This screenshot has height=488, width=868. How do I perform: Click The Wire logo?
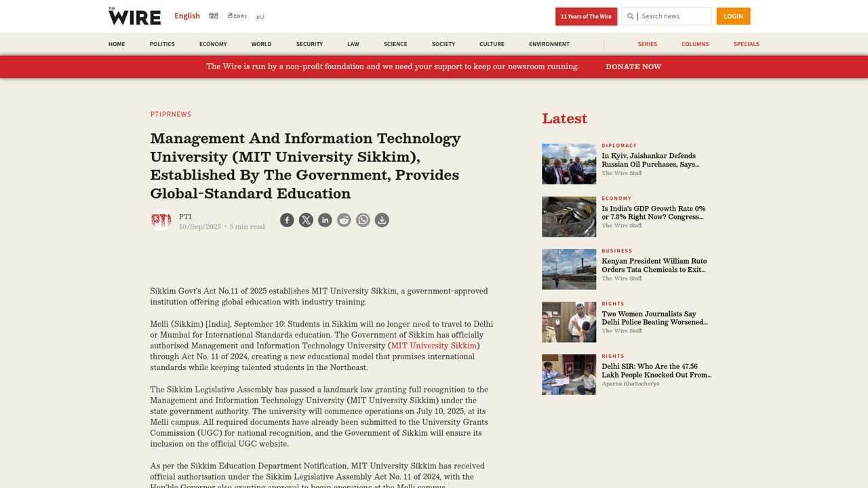[x=134, y=16]
